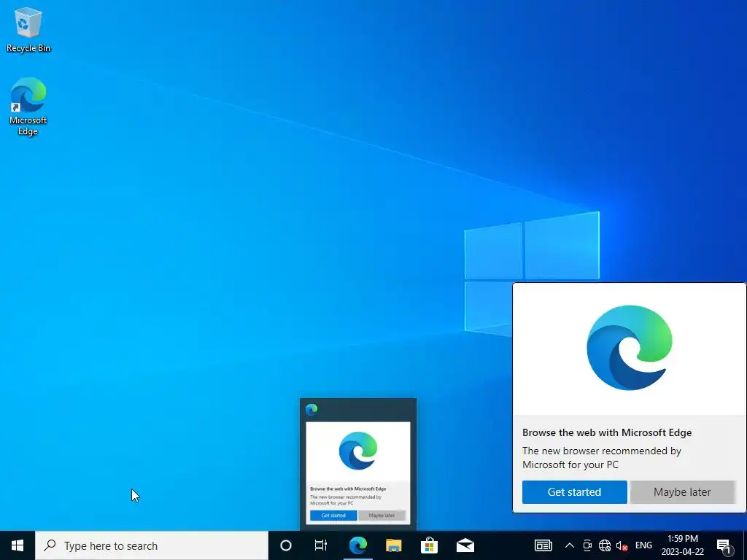This screenshot has height=560, width=747.
Task: Switch input language via ENG indicator
Action: pos(643,545)
